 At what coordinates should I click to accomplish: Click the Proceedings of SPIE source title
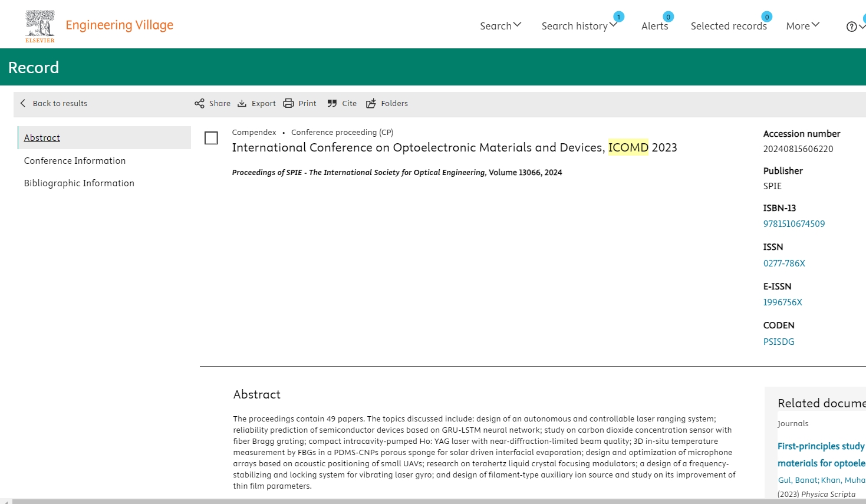point(358,172)
